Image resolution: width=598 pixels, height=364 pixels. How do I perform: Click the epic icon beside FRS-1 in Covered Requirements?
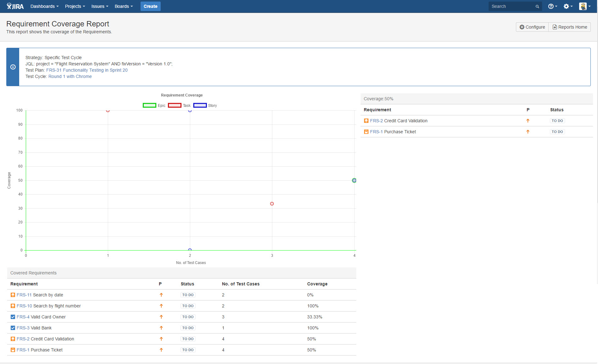pos(13,350)
